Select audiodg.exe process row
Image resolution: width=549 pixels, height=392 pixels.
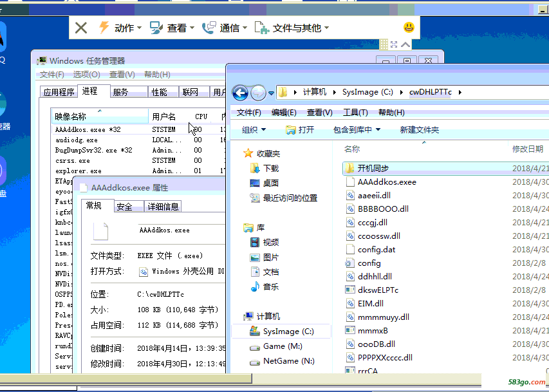[139, 140]
